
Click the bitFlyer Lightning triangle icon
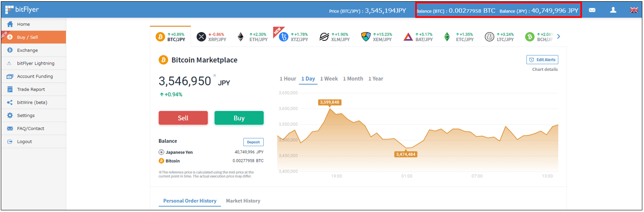(x=10, y=63)
